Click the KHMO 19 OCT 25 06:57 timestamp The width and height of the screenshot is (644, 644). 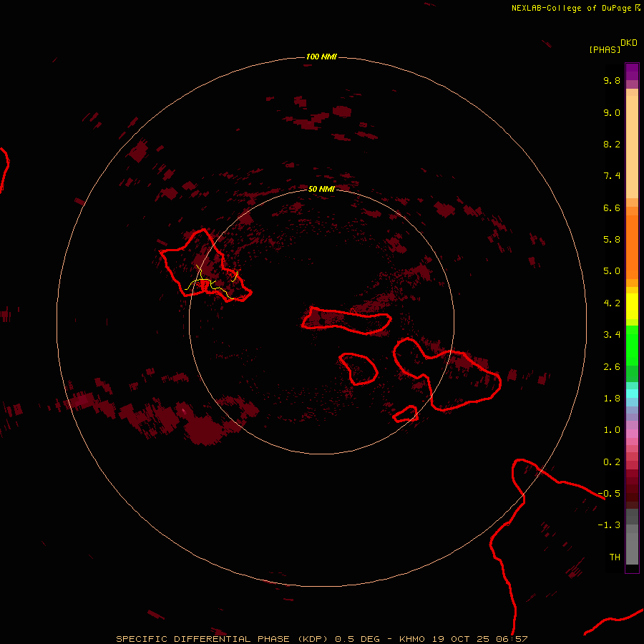pos(463,639)
